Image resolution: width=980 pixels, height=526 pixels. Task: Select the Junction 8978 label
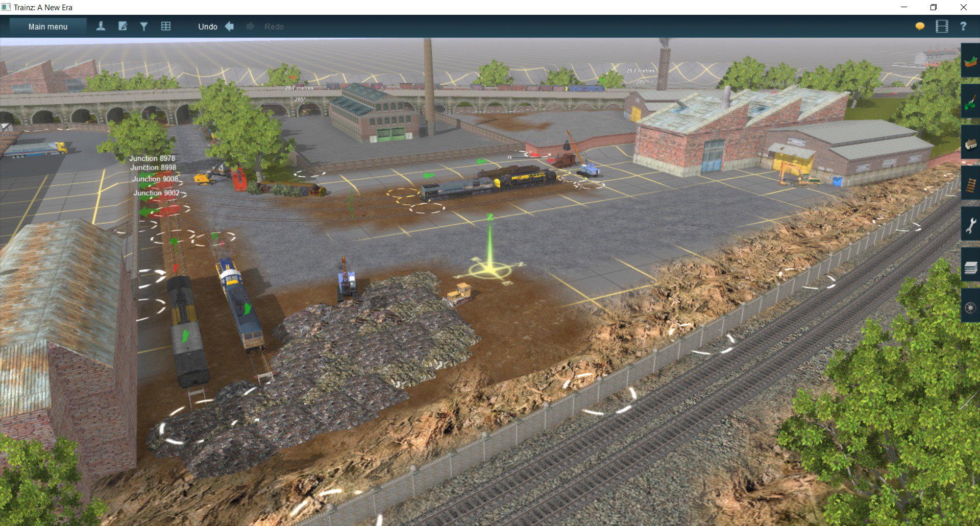[152, 158]
